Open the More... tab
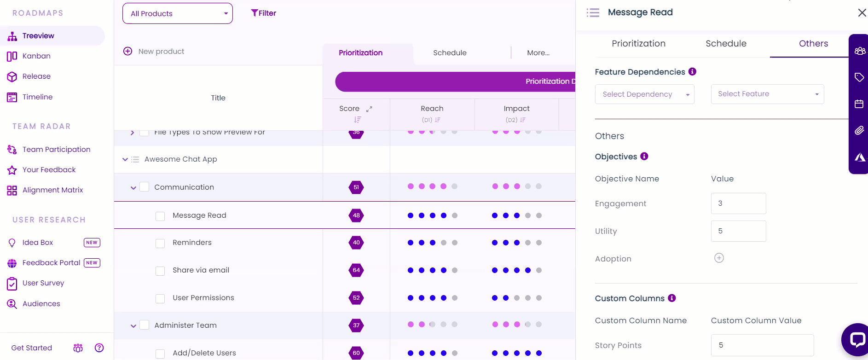Image resolution: width=868 pixels, height=360 pixels. tap(538, 53)
